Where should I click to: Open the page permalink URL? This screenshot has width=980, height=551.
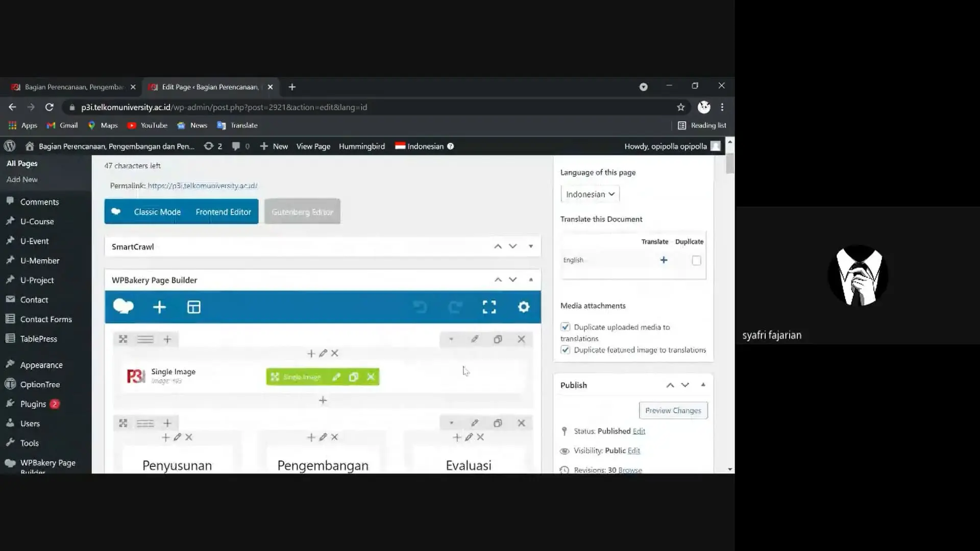203,186
